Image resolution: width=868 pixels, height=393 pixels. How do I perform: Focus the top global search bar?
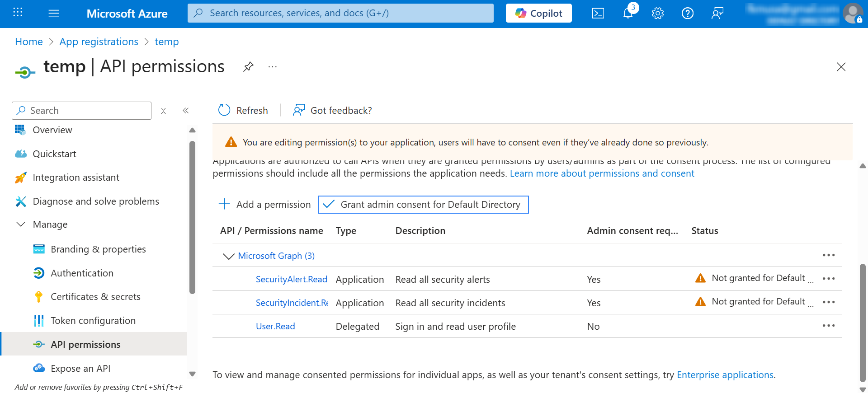coord(340,13)
